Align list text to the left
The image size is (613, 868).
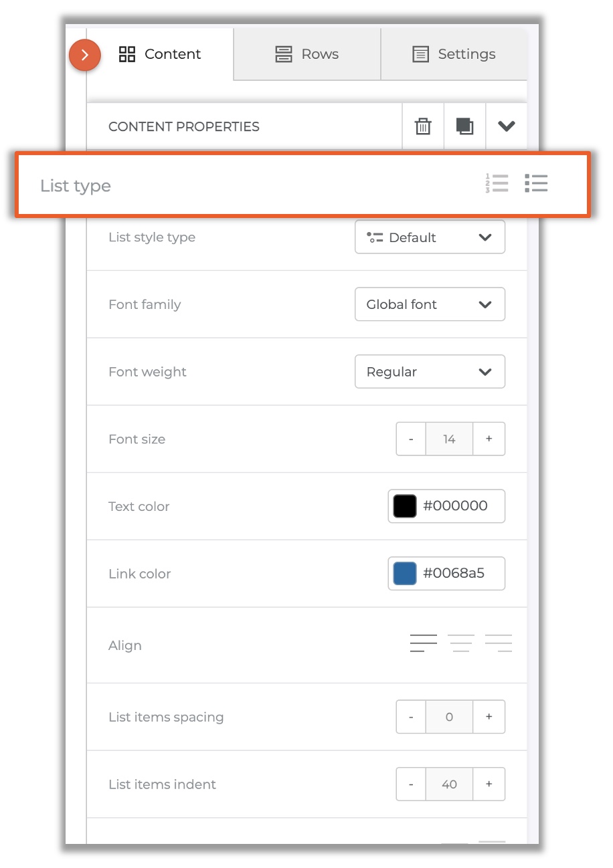click(423, 643)
